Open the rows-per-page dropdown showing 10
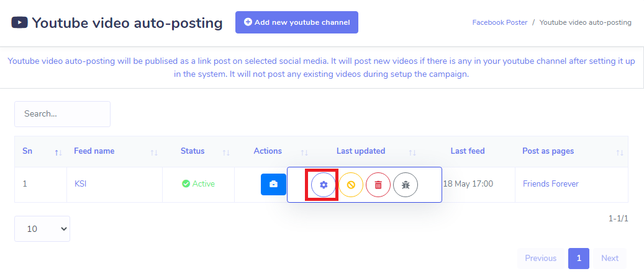 pos(42,229)
